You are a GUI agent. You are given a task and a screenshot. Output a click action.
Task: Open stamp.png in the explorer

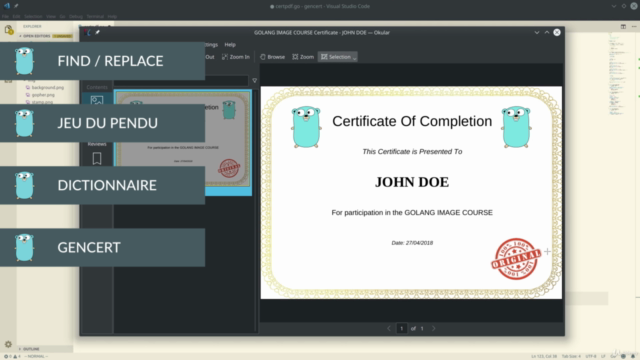click(42, 102)
